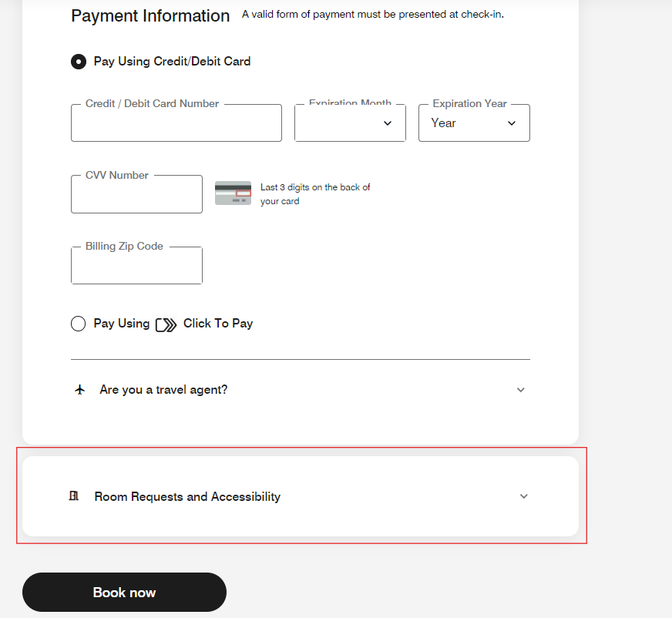Click the Expiration Month chevron arrow
Image resolution: width=672 pixels, height=618 pixels.
tap(388, 123)
